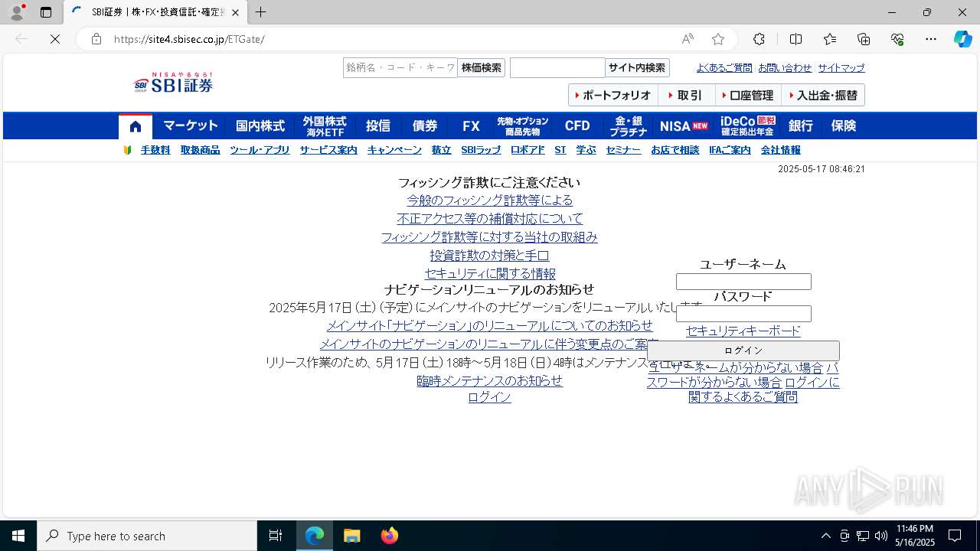980x551 pixels.
Task: Focus the パスワード input field
Action: click(x=743, y=314)
